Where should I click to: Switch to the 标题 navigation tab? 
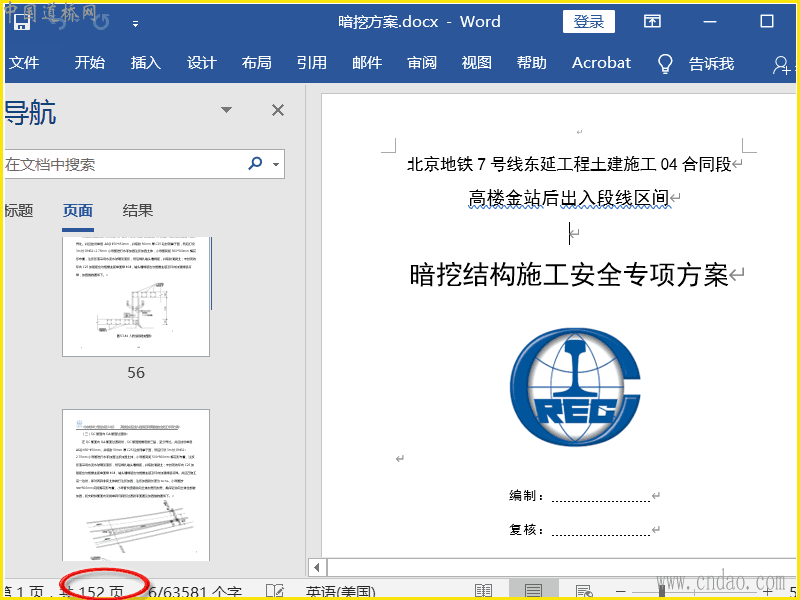[19, 210]
